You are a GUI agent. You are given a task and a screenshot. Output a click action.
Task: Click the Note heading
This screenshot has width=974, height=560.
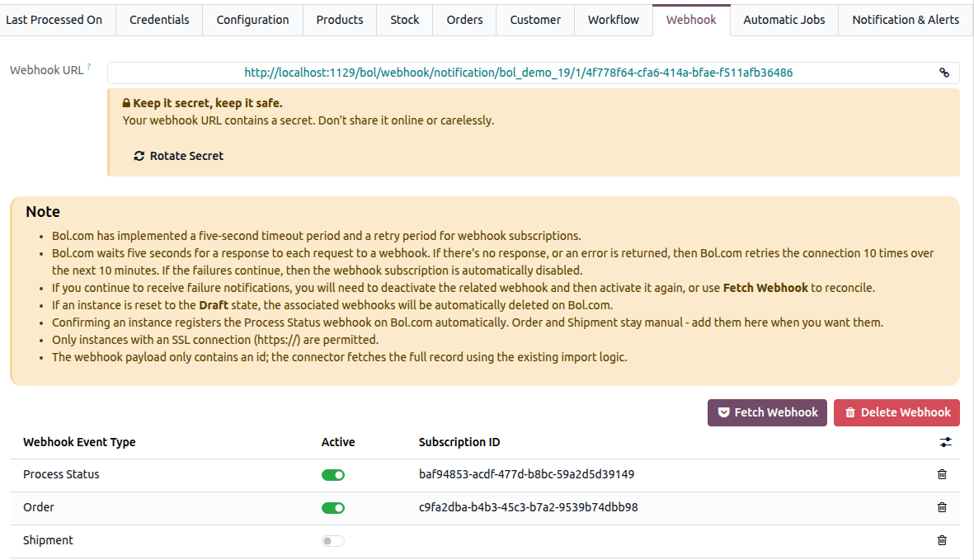coord(43,212)
